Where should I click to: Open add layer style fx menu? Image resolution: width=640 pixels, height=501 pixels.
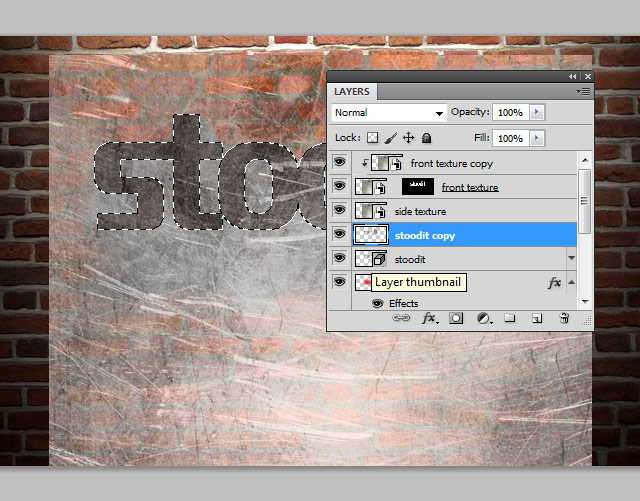430,318
